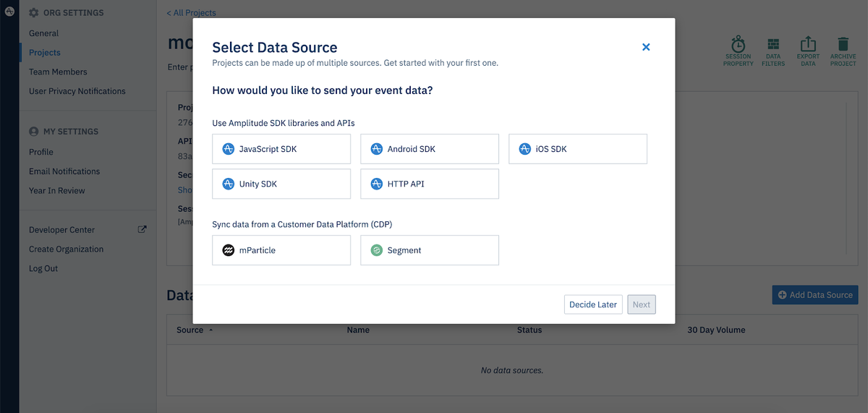The image size is (868, 413).
Task: Click the Amplitude logo on iOS SDK
Action: coord(525,149)
